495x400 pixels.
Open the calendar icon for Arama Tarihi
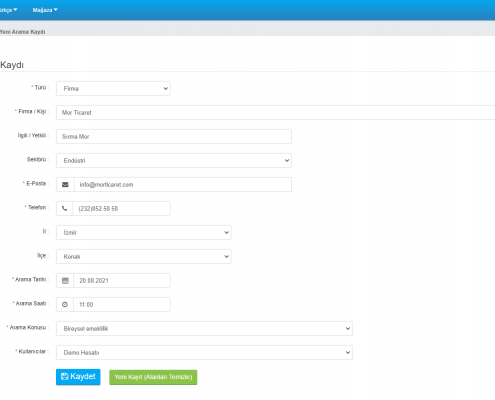[x=65, y=281]
